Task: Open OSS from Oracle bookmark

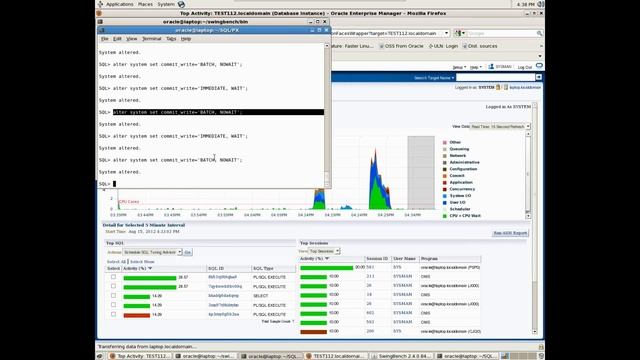Action: [401, 46]
